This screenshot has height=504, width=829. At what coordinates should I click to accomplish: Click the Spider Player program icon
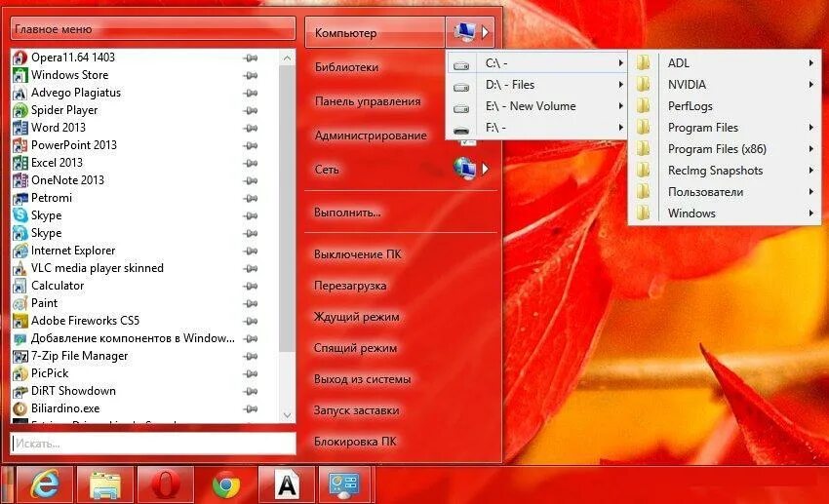(x=20, y=110)
